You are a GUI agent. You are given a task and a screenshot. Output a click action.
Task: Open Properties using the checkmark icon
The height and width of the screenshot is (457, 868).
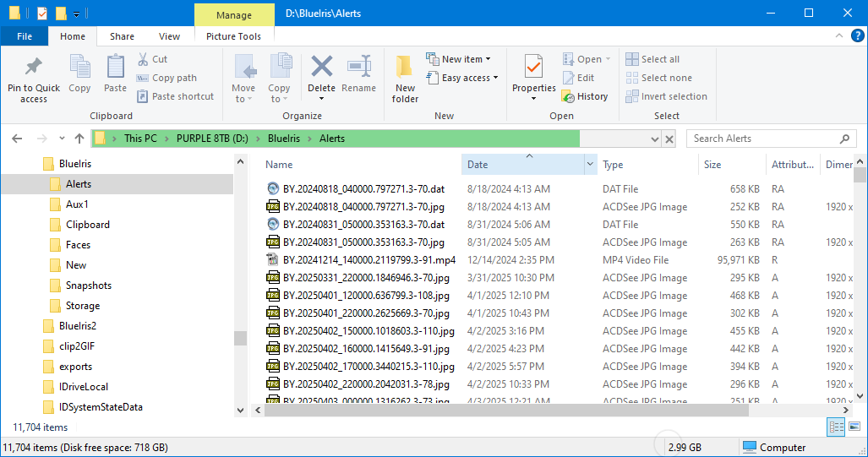tap(533, 68)
